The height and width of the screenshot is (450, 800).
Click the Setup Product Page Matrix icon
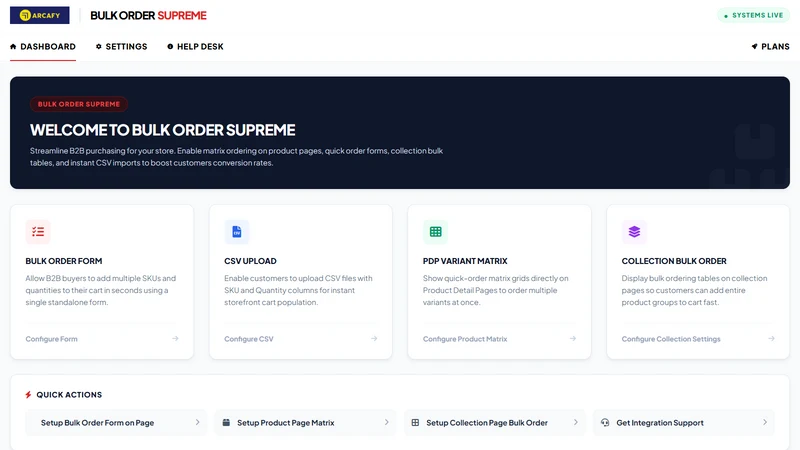tap(226, 422)
